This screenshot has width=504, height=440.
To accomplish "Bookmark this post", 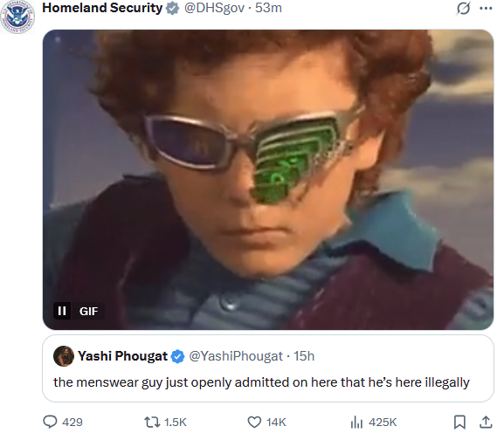I will tap(459, 422).
